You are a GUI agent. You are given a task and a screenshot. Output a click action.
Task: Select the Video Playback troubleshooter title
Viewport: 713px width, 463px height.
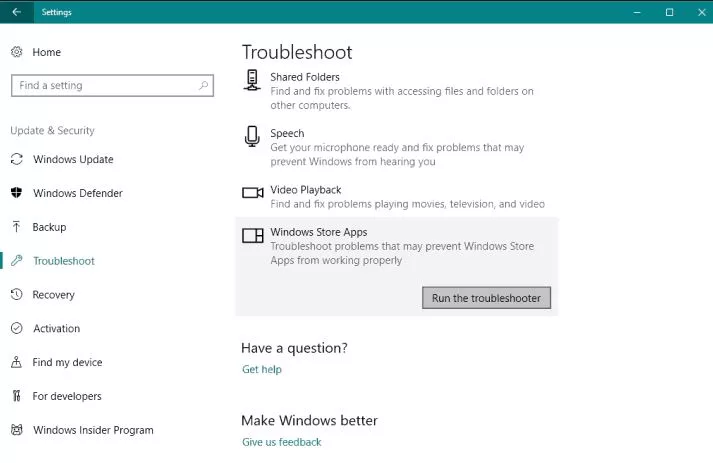[x=306, y=190]
